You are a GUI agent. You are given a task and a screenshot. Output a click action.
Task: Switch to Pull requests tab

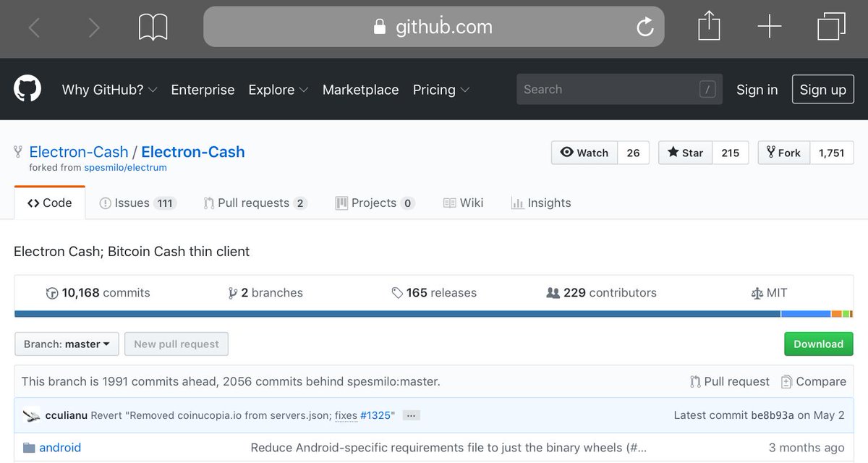255,203
